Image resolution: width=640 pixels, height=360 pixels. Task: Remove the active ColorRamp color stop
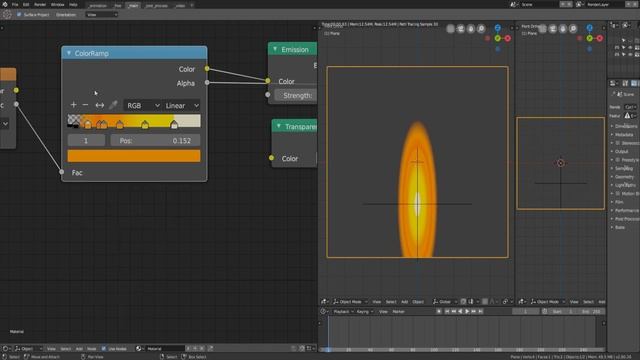(x=85, y=105)
